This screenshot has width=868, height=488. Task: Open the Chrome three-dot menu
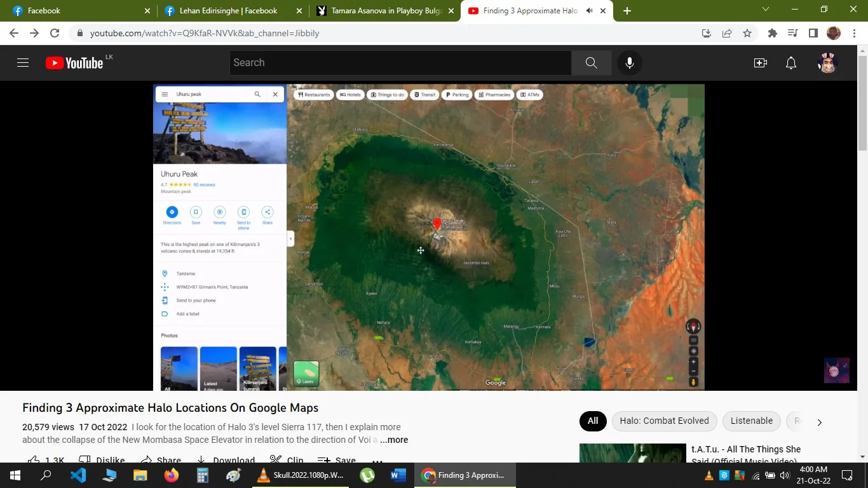(x=854, y=33)
